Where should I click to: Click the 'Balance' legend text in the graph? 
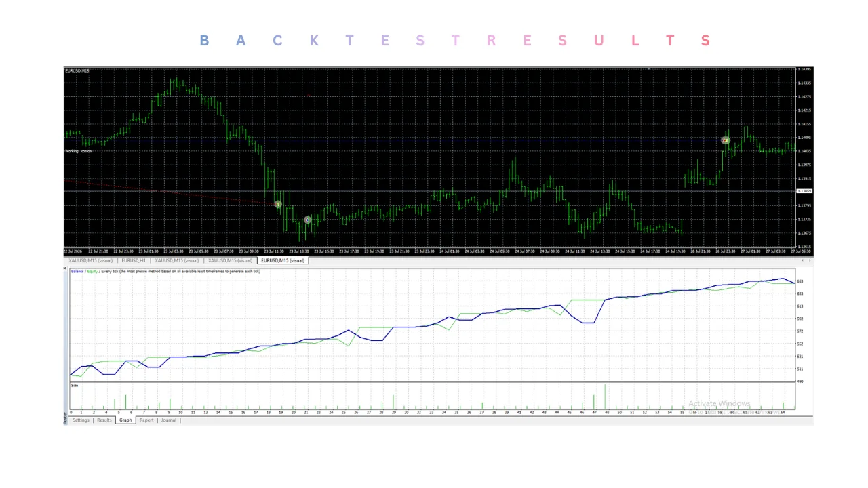click(77, 272)
